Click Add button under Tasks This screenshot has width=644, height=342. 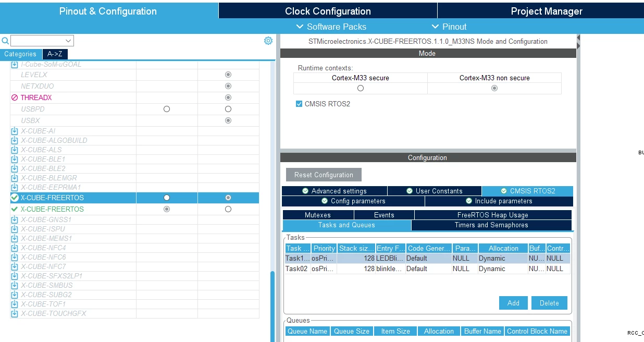click(x=513, y=303)
